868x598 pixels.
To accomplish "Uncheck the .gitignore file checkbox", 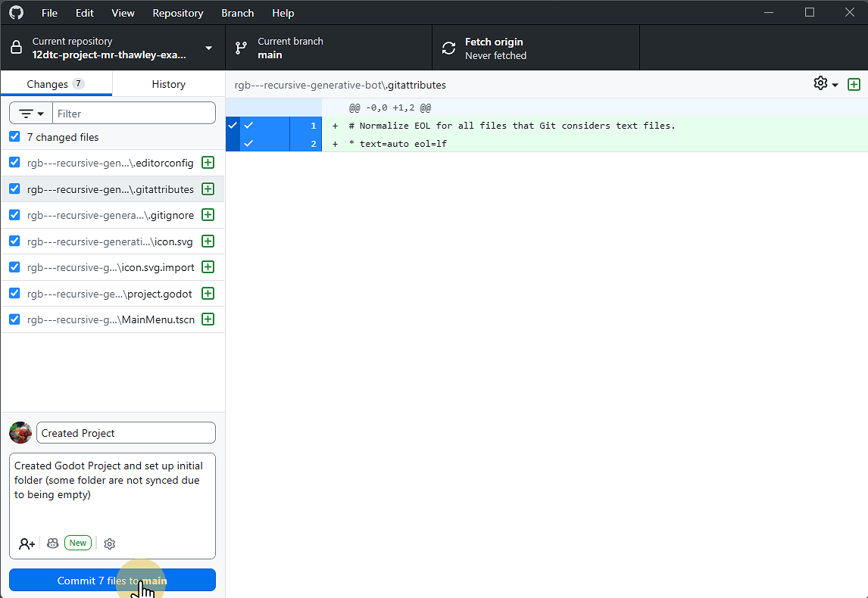I will coord(14,215).
